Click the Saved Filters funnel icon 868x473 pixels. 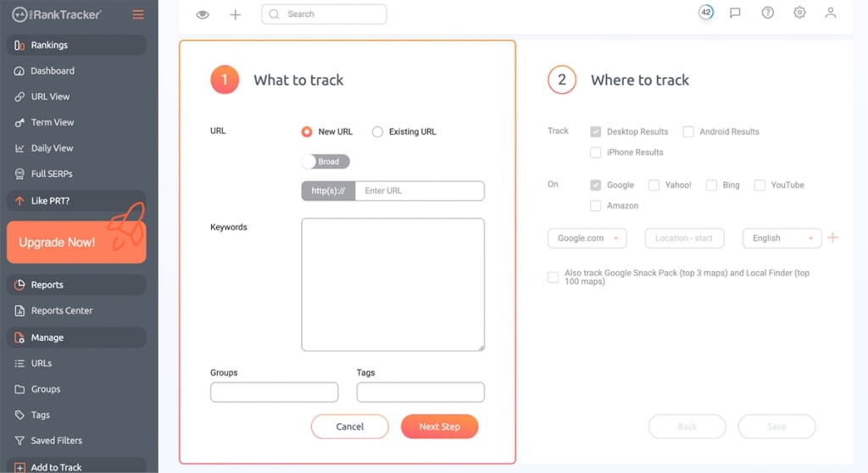19,441
